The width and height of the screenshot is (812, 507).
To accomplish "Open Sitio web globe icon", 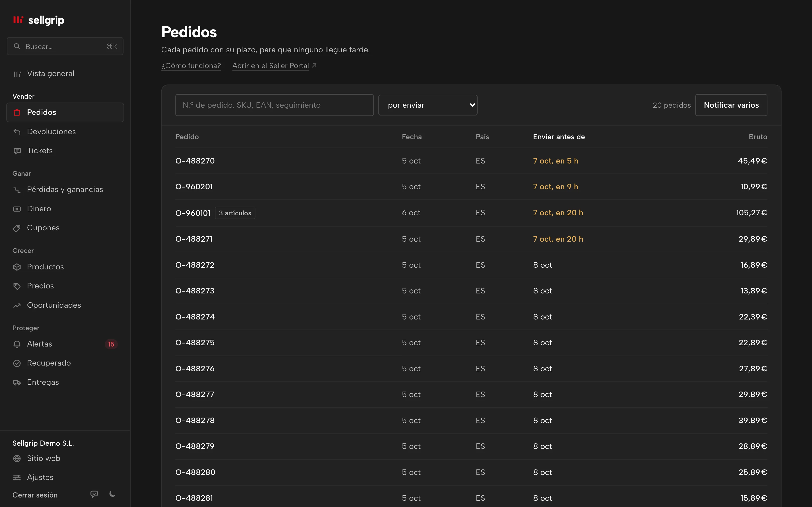I will (17, 458).
